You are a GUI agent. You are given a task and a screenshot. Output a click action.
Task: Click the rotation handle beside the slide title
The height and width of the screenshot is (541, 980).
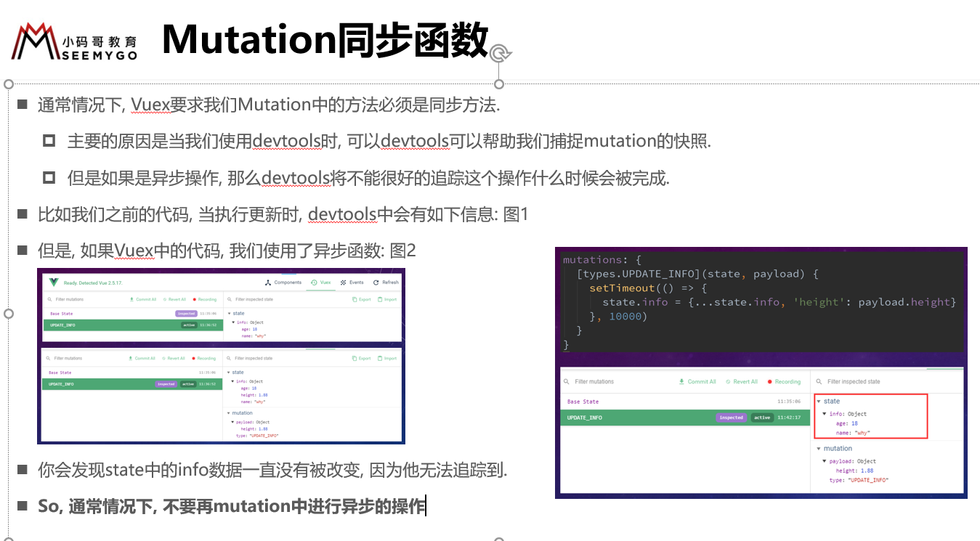coord(500,53)
